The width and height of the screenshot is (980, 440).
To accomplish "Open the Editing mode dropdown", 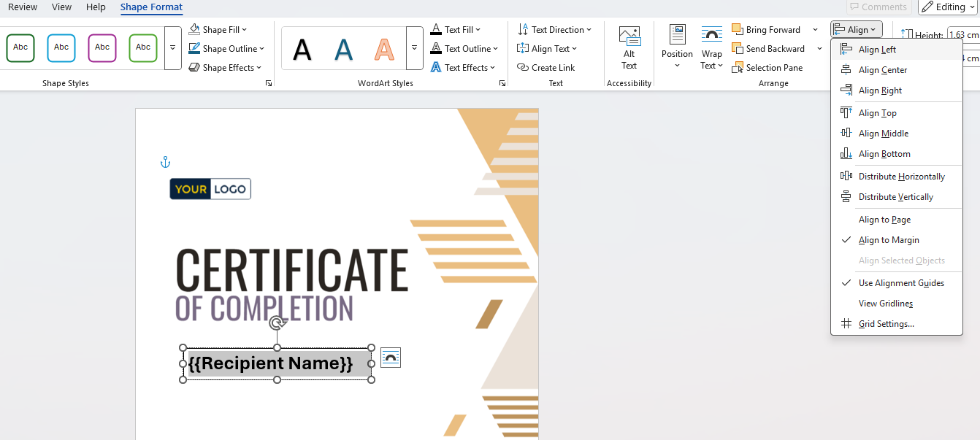I will tap(948, 7).
